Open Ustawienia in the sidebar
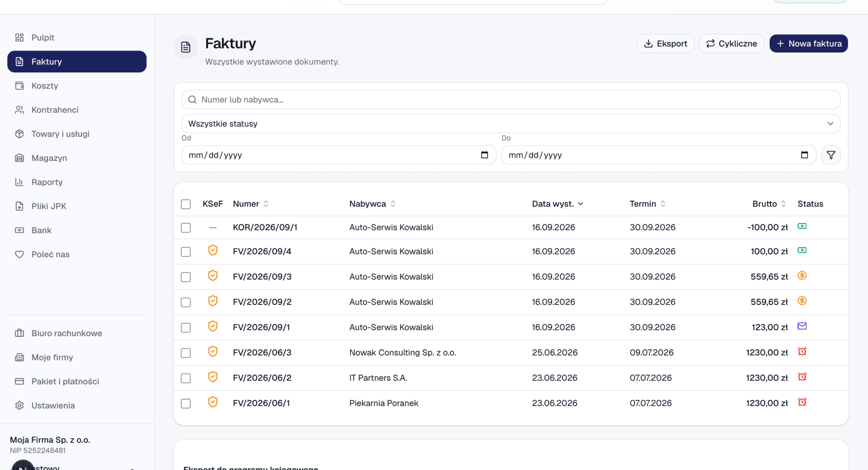 click(x=77, y=406)
